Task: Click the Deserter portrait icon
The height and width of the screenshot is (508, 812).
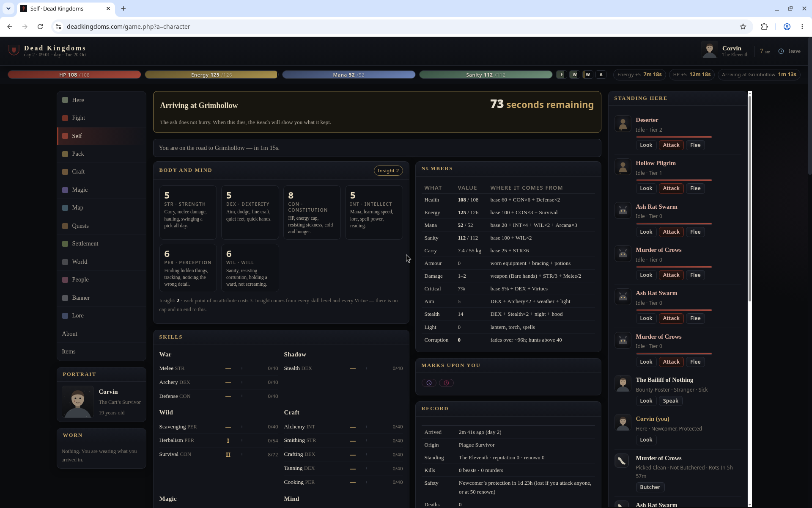Action: (x=623, y=124)
